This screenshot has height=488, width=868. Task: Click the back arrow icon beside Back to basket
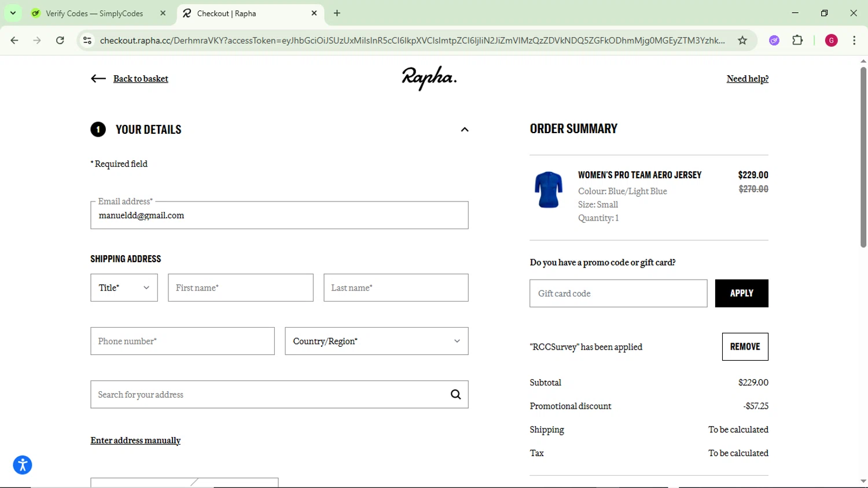pyautogui.click(x=98, y=79)
